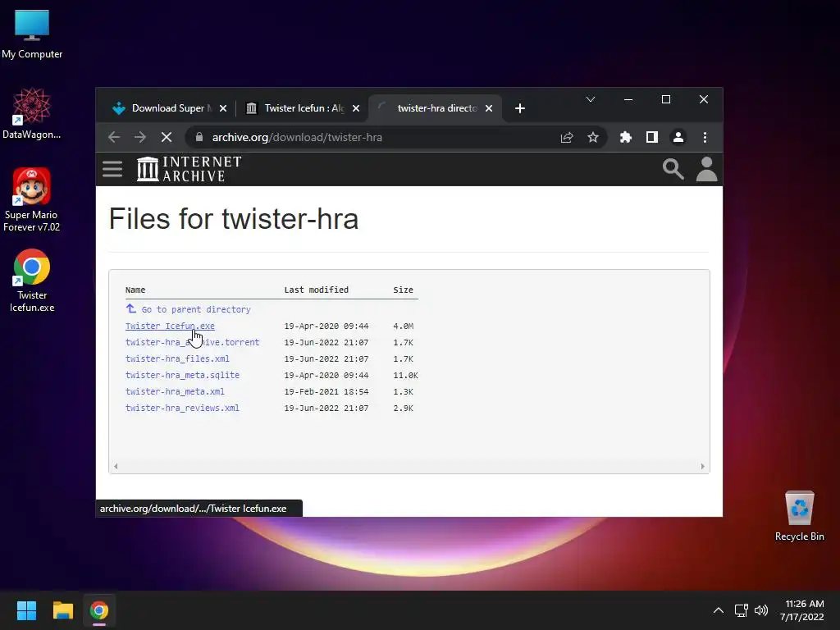Open network status tray icon
Screen dimensions: 840x630
[x=741, y=610]
